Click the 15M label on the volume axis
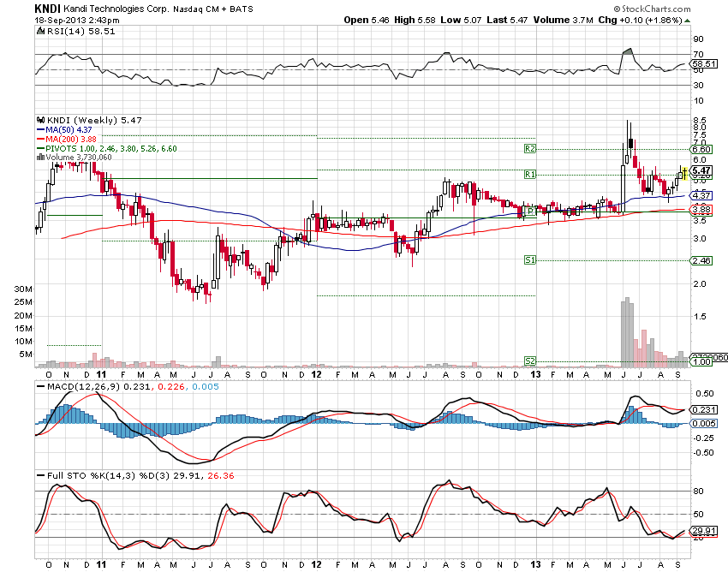The height and width of the screenshot is (572, 728). coord(23,328)
